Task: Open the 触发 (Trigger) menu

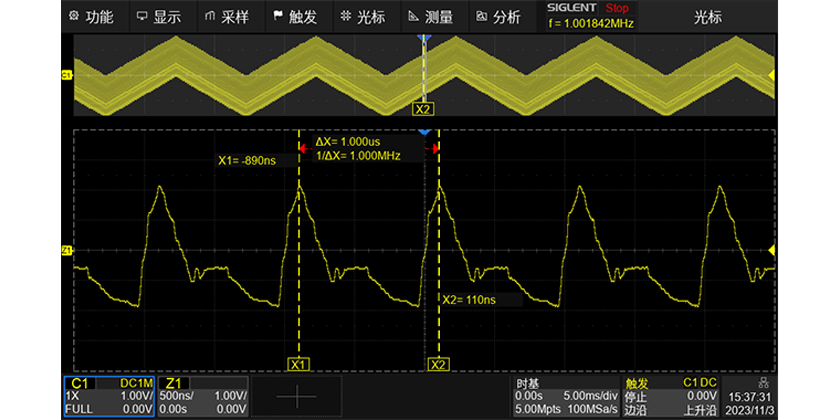Action: click(x=294, y=16)
